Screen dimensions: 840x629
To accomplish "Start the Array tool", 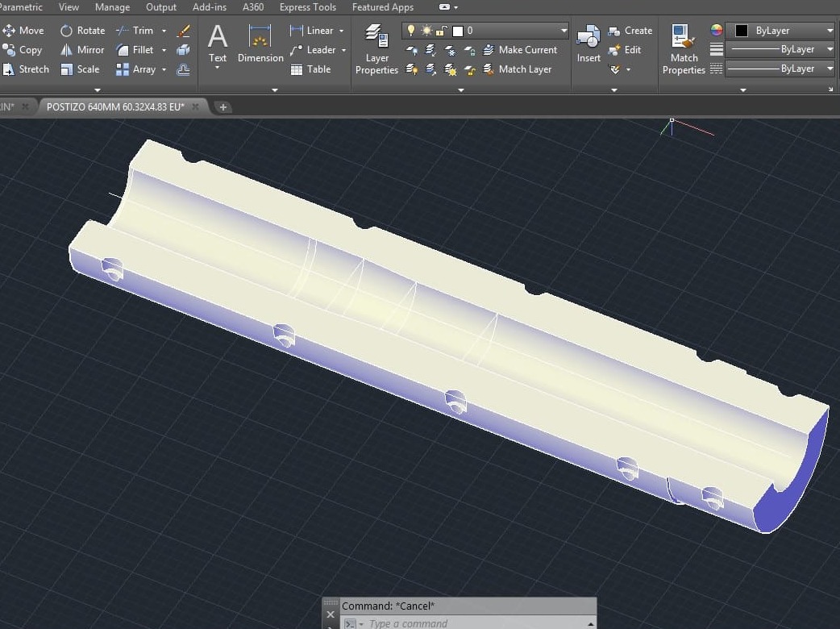I will tap(136, 69).
